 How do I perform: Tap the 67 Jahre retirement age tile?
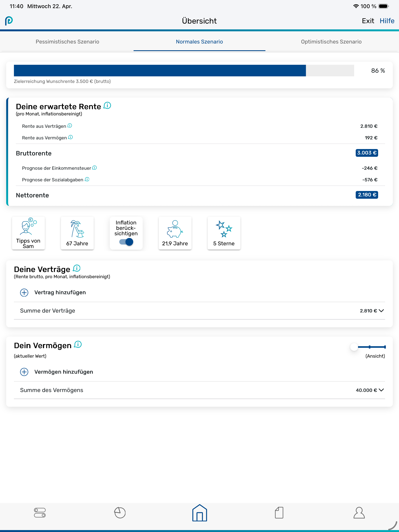[x=77, y=233]
